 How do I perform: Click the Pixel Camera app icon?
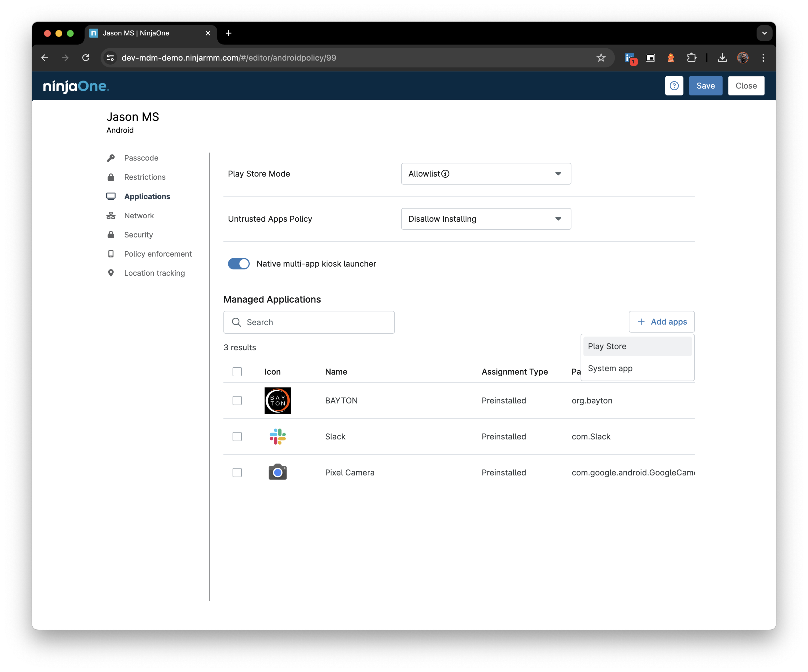pyautogui.click(x=277, y=473)
